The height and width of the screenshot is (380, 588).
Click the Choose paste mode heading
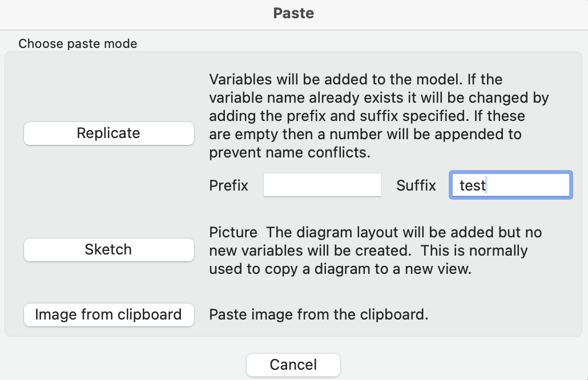click(x=78, y=44)
